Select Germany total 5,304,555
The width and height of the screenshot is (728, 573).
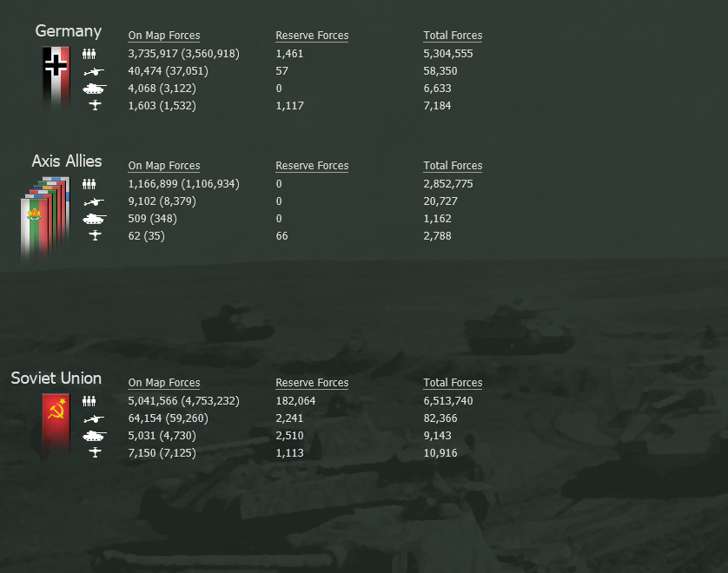(448, 54)
